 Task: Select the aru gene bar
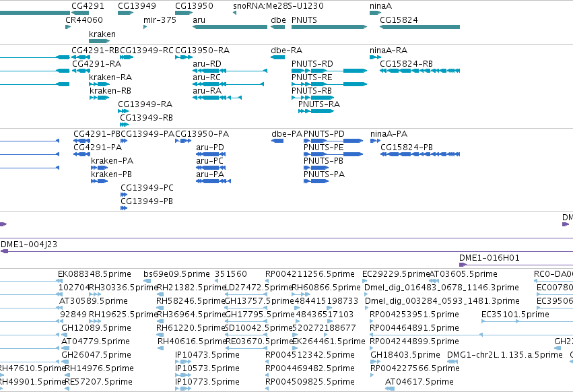coord(230,27)
